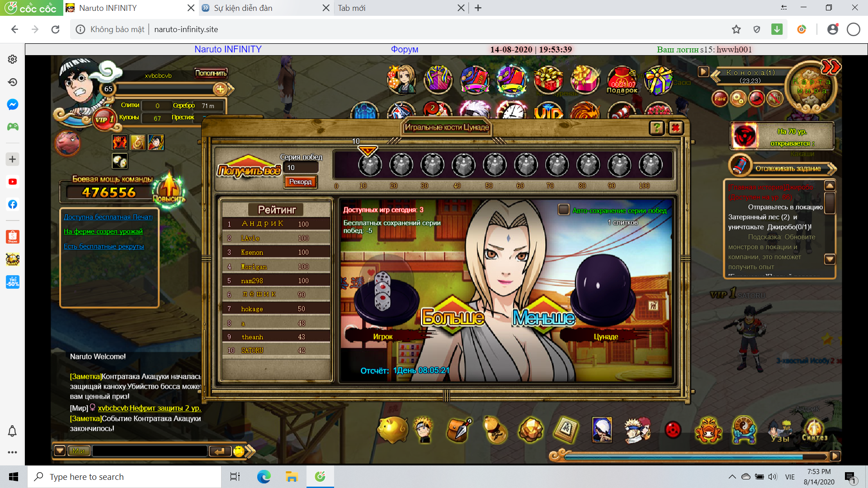Enable Авто-сохранение серии побед checkbox
Screen dimensions: 868x488
click(564, 210)
